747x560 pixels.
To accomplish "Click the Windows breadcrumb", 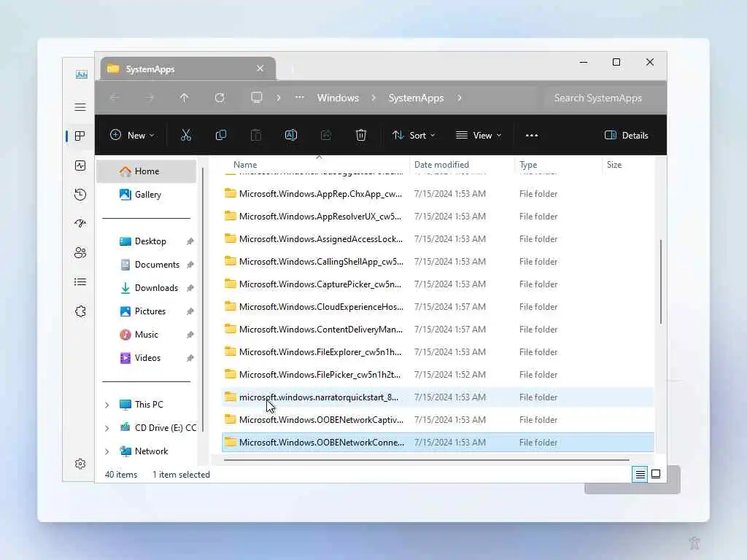I will coord(338,98).
